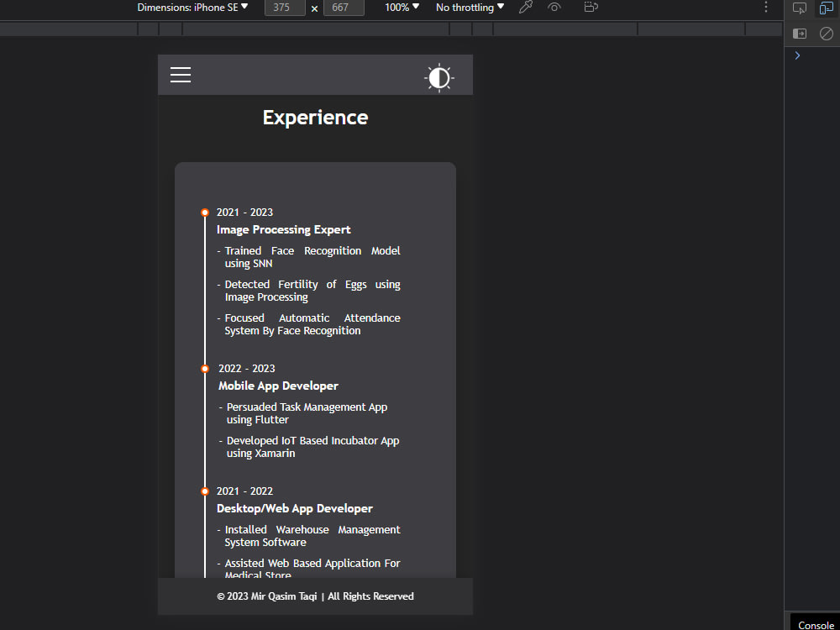This screenshot has height=630, width=840.
Task: Click the swap width and height icon
Action: pos(314,8)
